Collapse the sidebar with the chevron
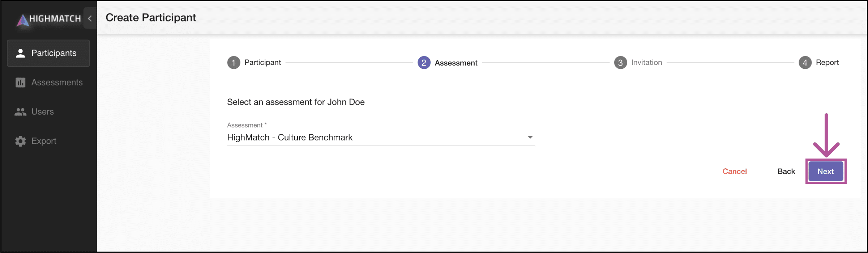Image resolution: width=868 pixels, height=253 pixels. pyautogui.click(x=90, y=18)
